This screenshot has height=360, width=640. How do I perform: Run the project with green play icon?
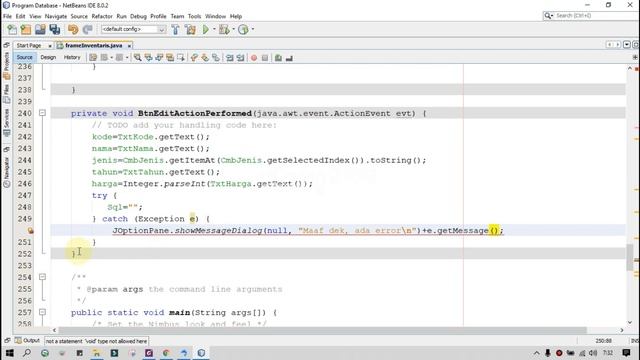click(x=205, y=29)
